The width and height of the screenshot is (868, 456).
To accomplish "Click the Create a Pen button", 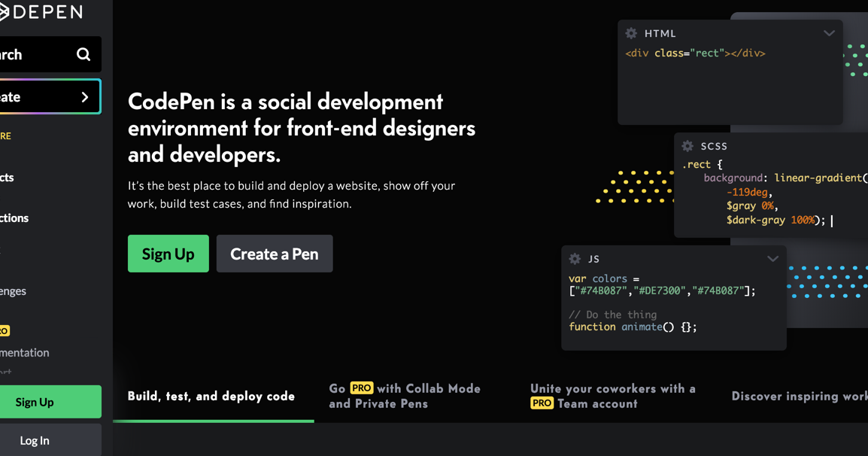I will pos(274,254).
